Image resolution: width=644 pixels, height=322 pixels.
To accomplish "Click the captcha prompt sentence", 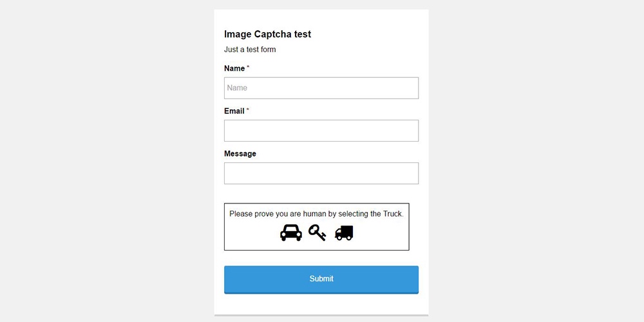I will [316, 214].
